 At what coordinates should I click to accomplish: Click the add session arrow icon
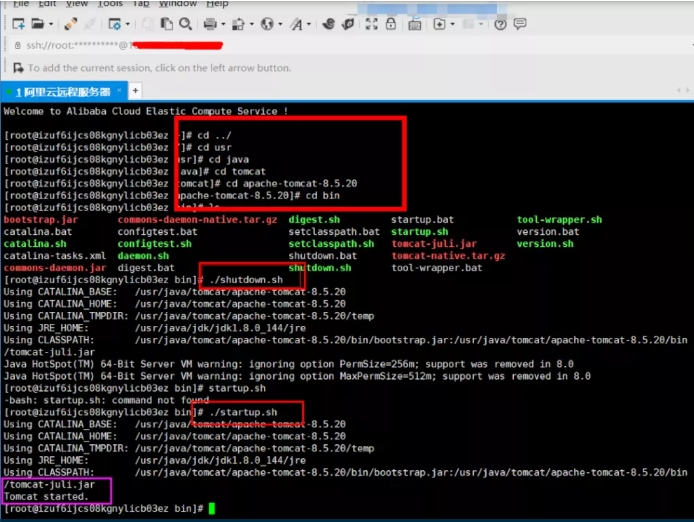(18, 68)
